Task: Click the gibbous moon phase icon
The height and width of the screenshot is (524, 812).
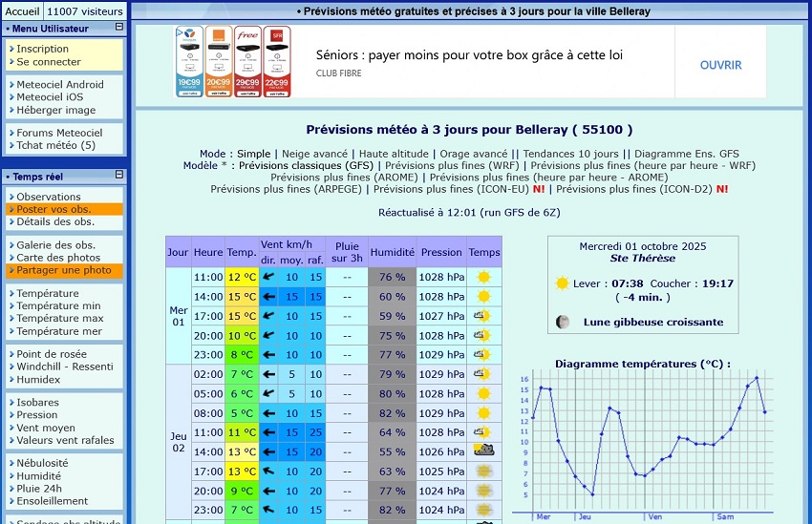Action: tap(564, 322)
